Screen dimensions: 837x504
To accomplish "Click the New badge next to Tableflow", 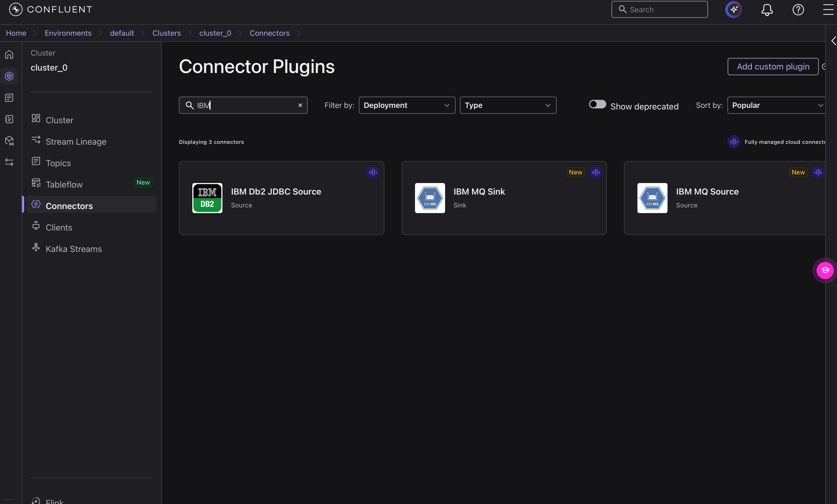I will pos(143,182).
